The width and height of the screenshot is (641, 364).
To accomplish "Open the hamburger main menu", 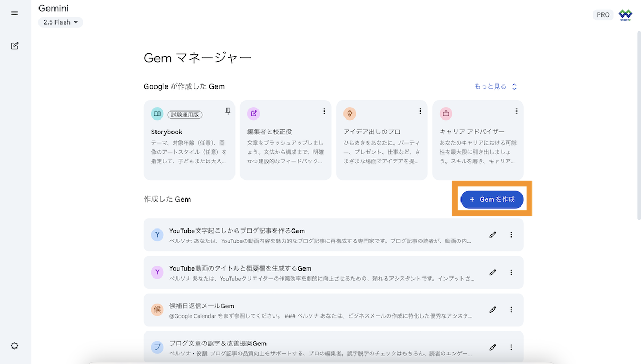I will (14, 13).
